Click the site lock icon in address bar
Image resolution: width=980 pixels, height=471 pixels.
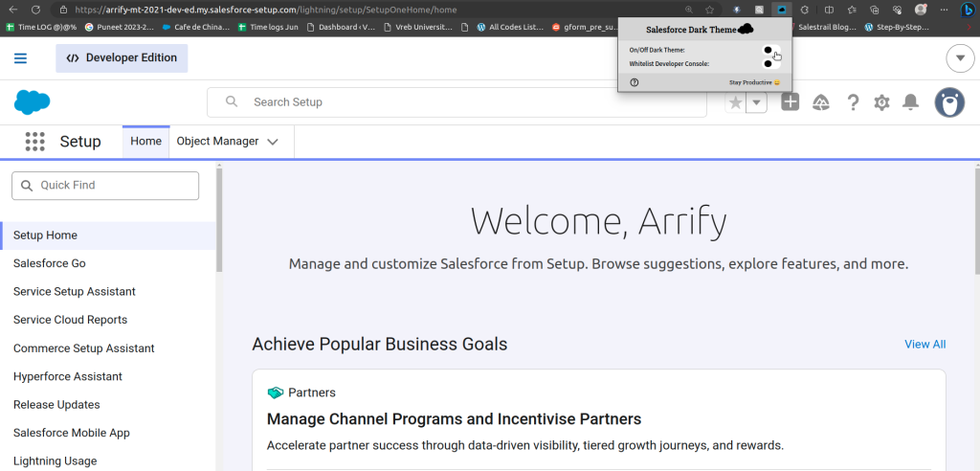(63, 10)
